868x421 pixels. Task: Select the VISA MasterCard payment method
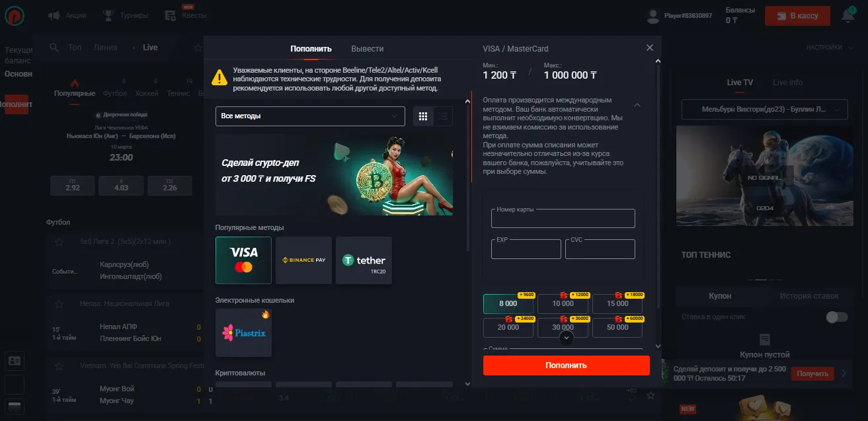(x=243, y=260)
